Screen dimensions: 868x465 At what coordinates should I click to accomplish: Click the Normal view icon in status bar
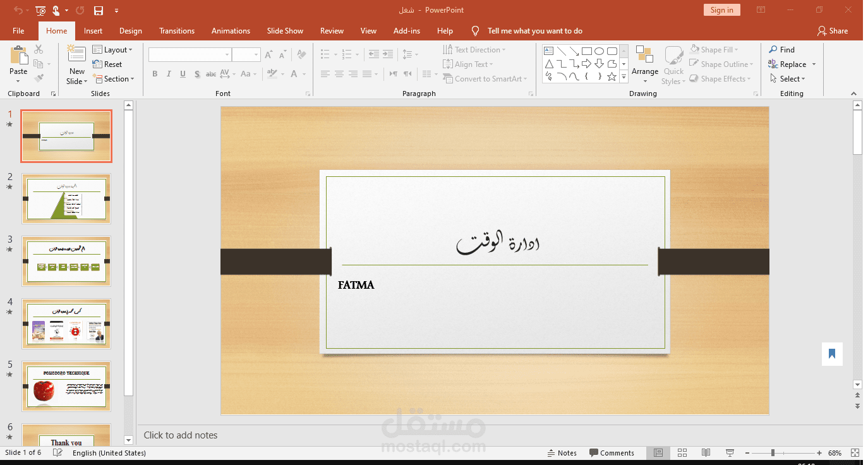[658, 453]
